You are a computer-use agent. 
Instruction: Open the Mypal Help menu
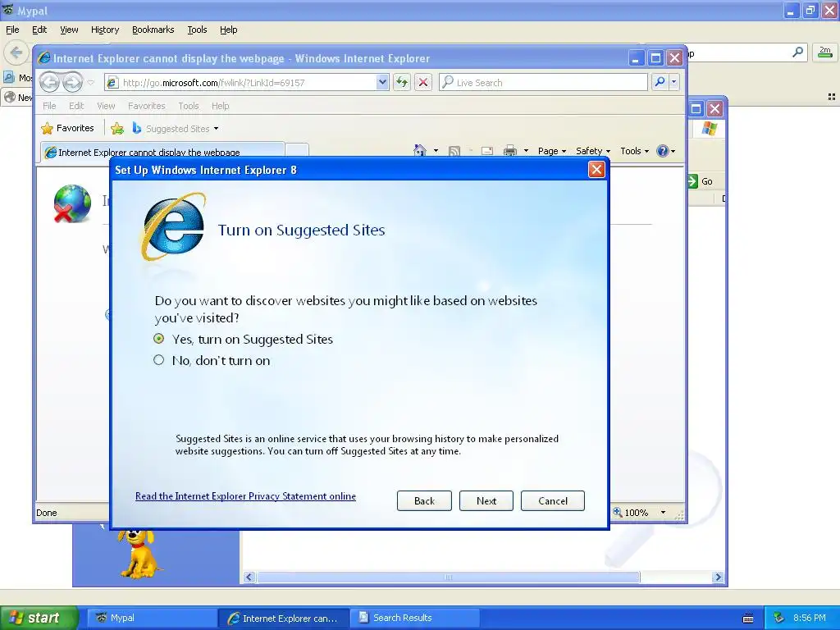(x=228, y=30)
